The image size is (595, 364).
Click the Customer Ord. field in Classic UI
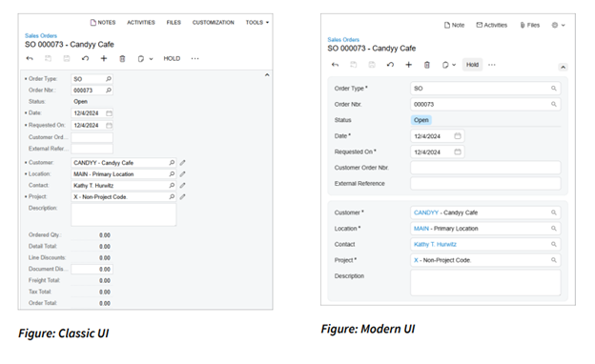click(x=92, y=137)
